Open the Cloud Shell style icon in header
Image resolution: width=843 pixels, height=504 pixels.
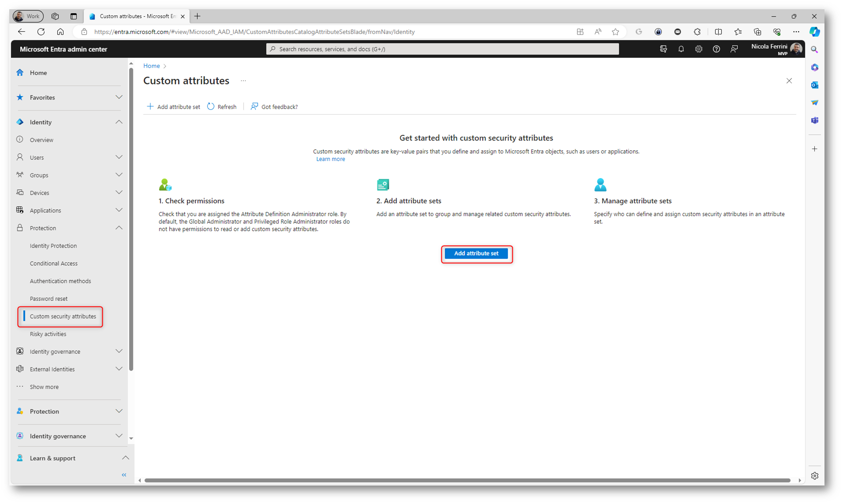[663, 49]
